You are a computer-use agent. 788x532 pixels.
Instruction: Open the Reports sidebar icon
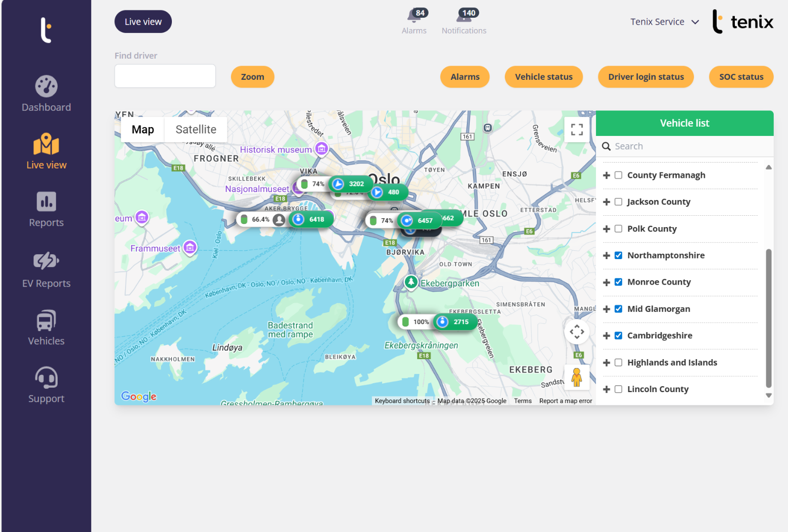click(x=46, y=202)
